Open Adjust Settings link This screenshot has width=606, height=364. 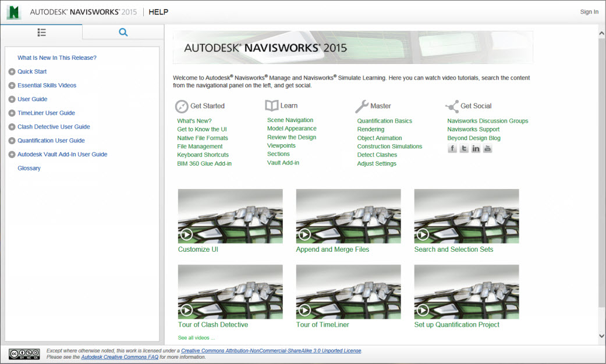pyautogui.click(x=377, y=163)
